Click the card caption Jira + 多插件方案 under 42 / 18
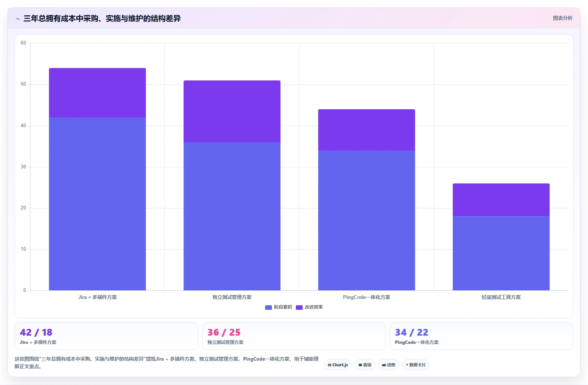The width and height of the screenshot is (588, 385). pyautogui.click(x=38, y=342)
